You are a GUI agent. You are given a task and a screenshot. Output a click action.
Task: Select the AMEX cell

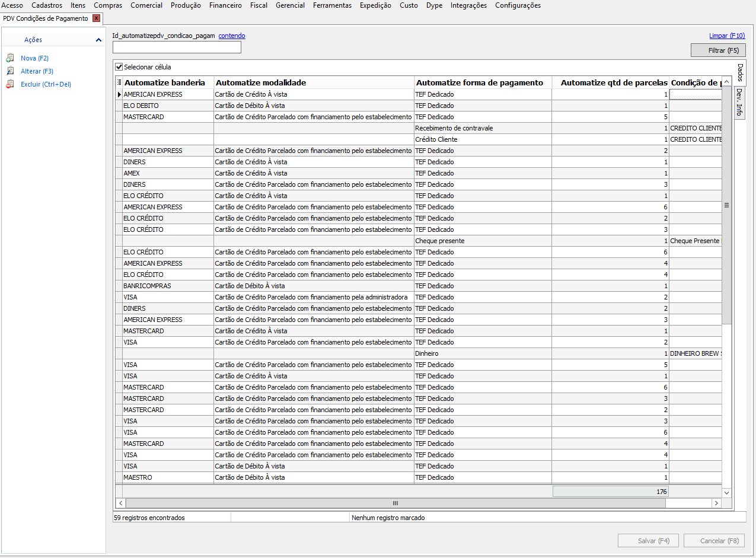(168, 173)
